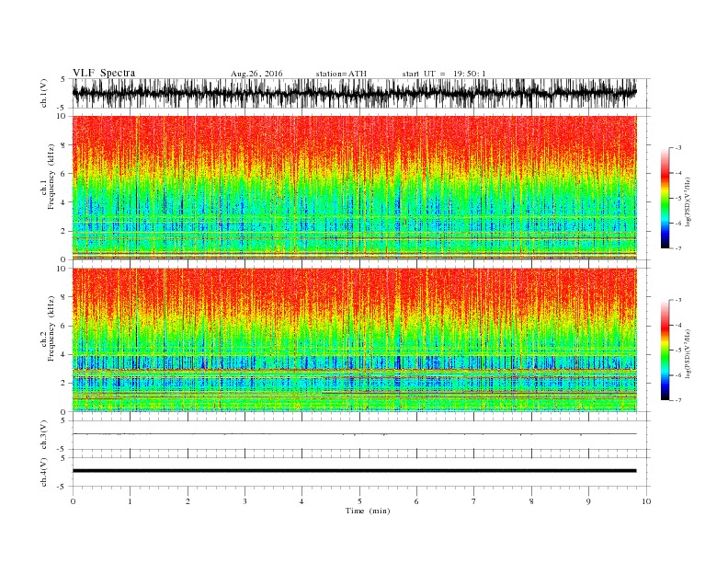Click the '9' tick on the time axis
Viewport: 728px width, 563px height.
coord(588,501)
